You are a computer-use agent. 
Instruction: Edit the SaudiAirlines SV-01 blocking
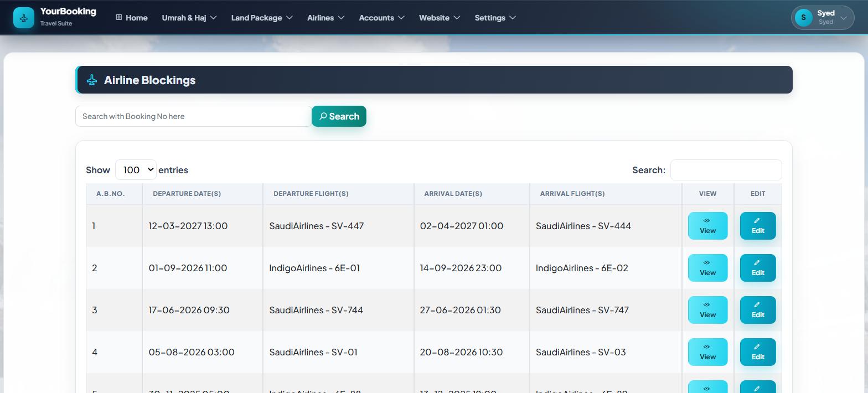758,352
